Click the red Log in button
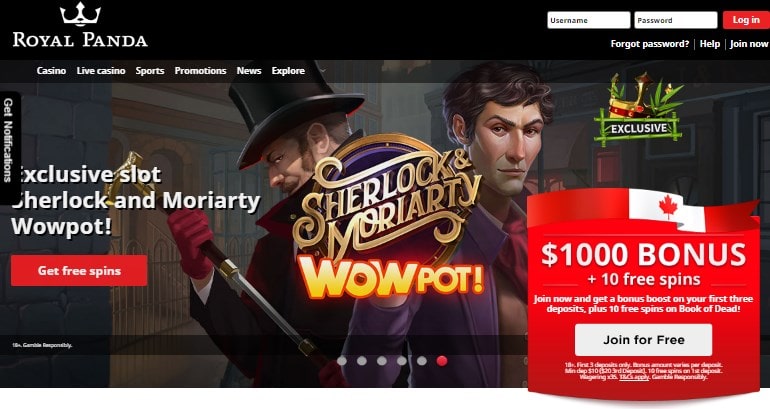 [746, 20]
